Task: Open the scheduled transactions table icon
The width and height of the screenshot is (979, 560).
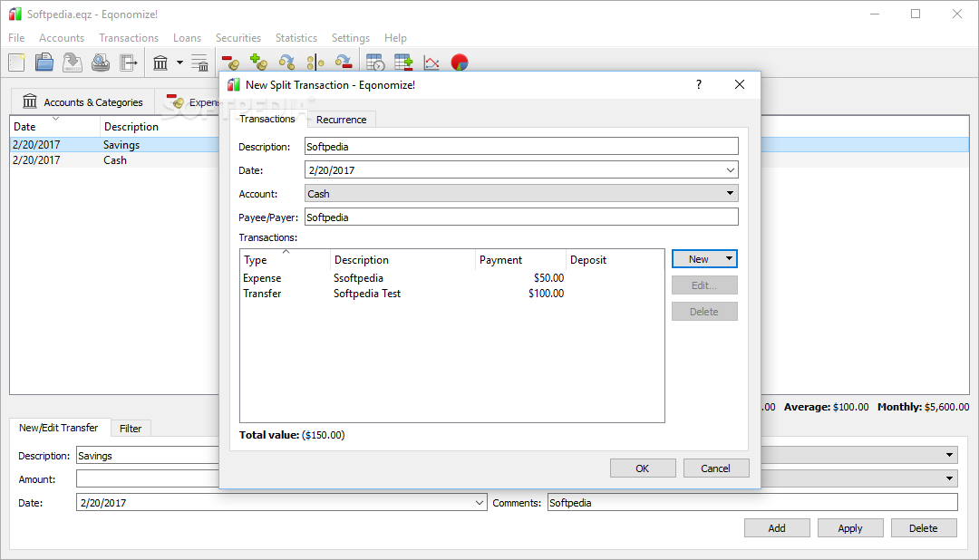Action: 375,63
